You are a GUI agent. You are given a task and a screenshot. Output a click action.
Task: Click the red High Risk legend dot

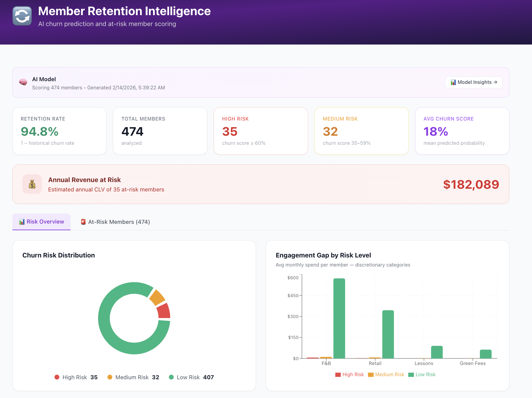[x=57, y=377]
